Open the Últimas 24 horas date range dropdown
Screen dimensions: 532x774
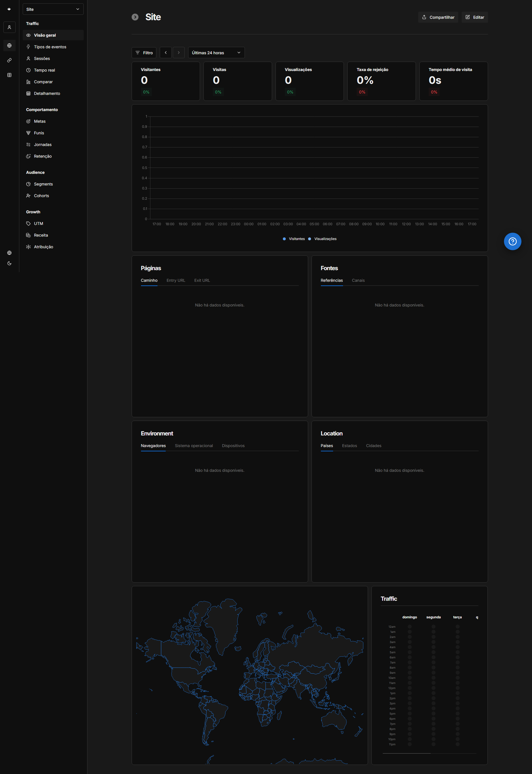pyautogui.click(x=216, y=53)
